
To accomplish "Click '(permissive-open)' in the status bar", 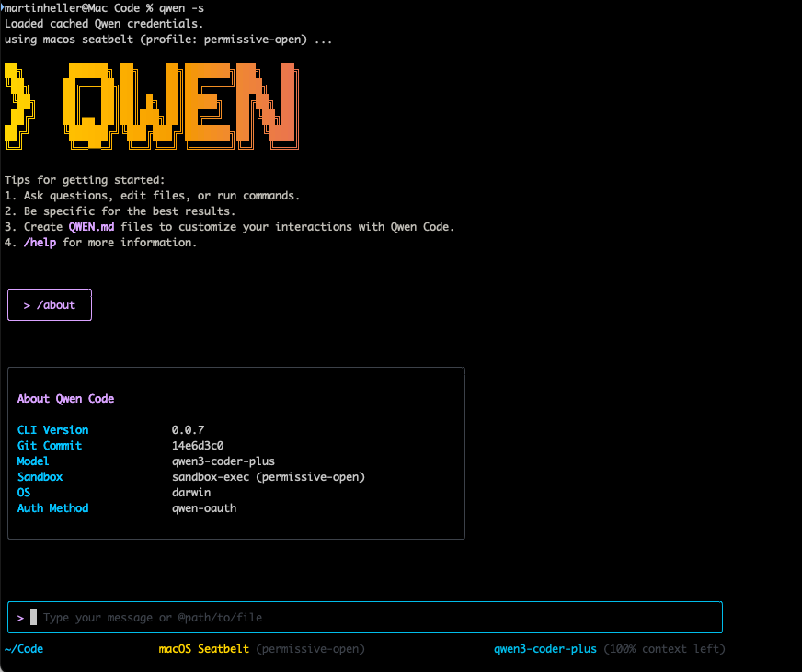I will (x=311, y=648).
